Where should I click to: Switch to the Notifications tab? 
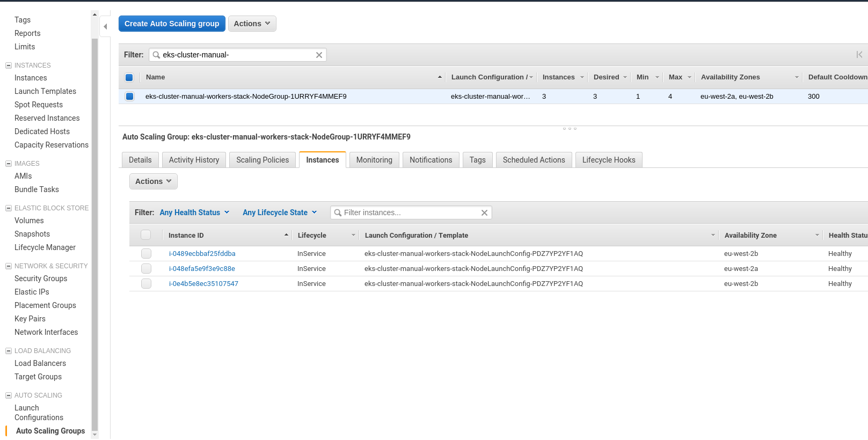[x=431, y=160]
